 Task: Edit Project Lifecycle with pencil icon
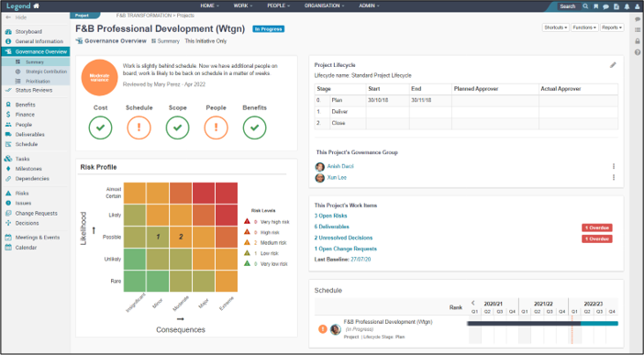[x=613, y=65]
